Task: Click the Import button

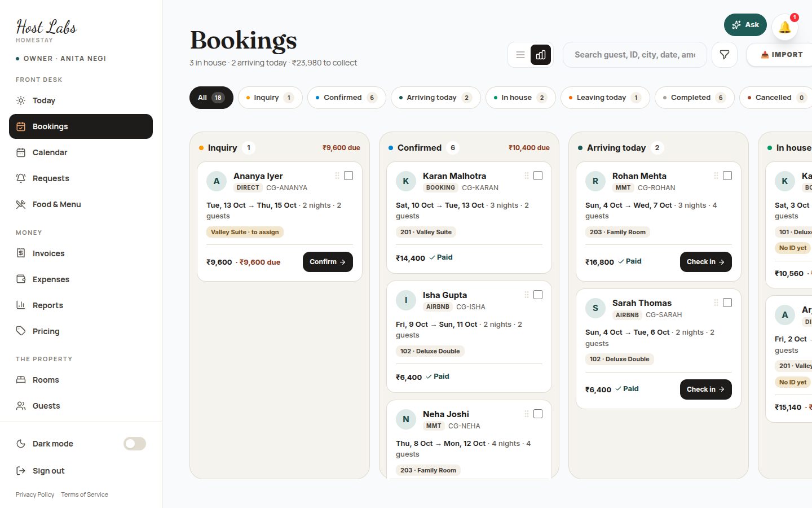Action: [780, 55]
